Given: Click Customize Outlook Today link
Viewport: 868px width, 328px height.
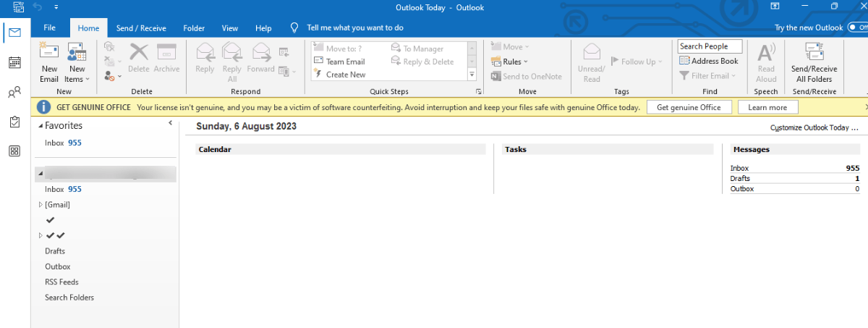Looking at the screenshot, I should coord(814,127).
